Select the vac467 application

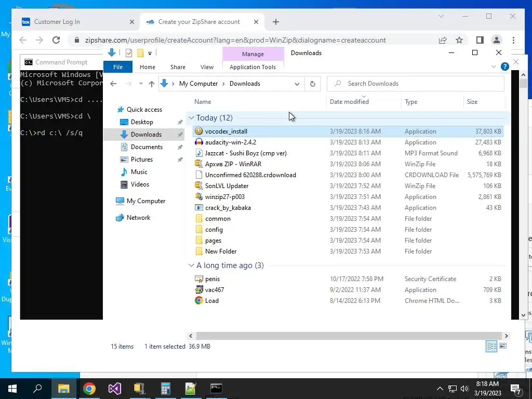pyautogui.click(x=215, y=290)
